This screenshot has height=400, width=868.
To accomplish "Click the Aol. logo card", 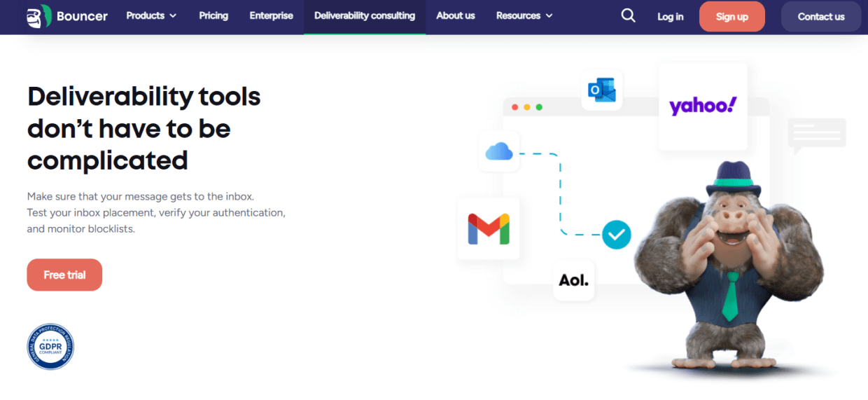I will click(x=574, y=280).
